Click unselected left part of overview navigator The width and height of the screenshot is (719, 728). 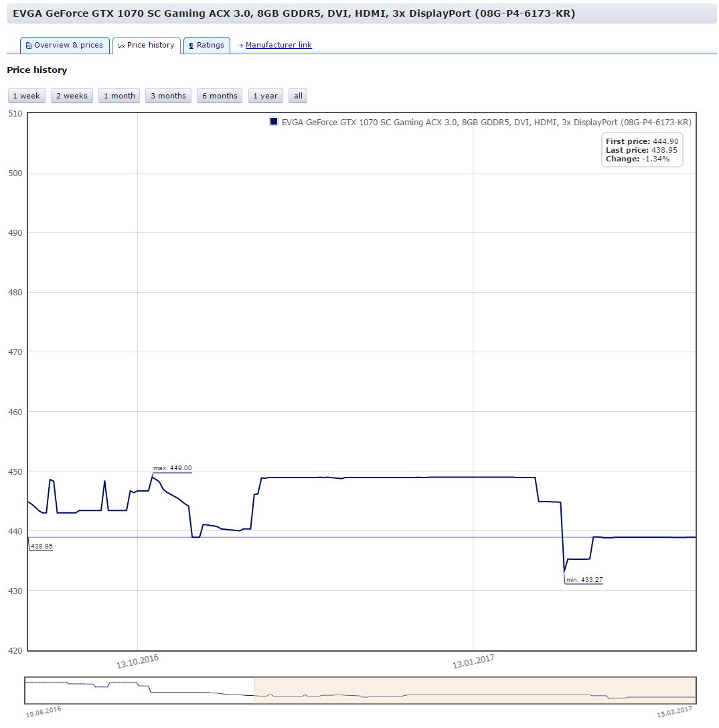point(140,690)
